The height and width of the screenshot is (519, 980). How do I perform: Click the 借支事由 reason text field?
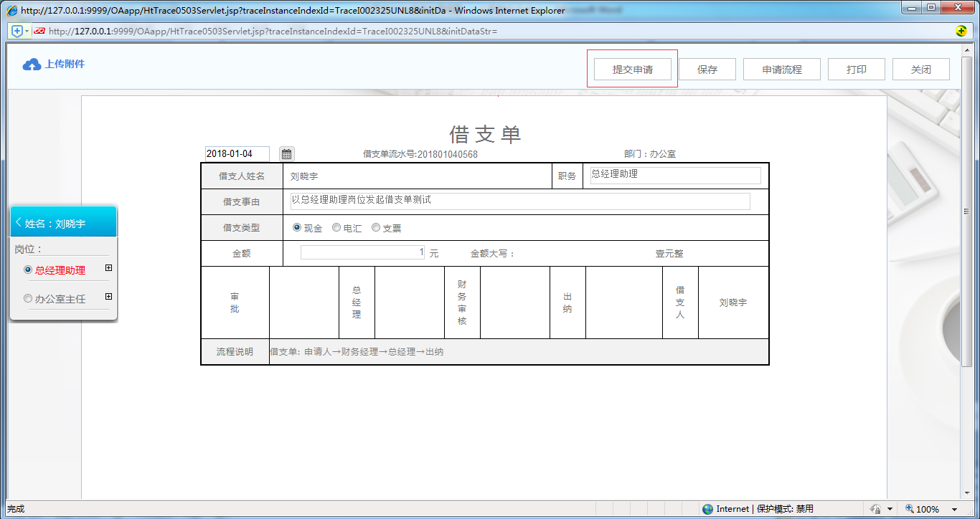point(520,201)
